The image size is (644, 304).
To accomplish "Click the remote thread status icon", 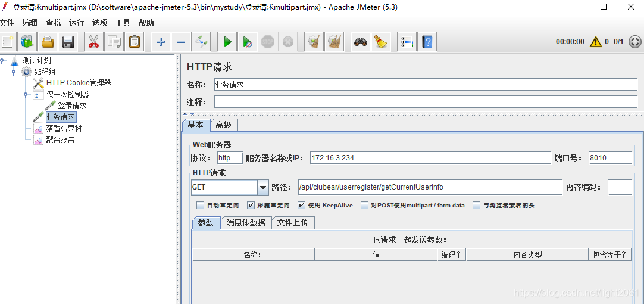I will (634, 42).
